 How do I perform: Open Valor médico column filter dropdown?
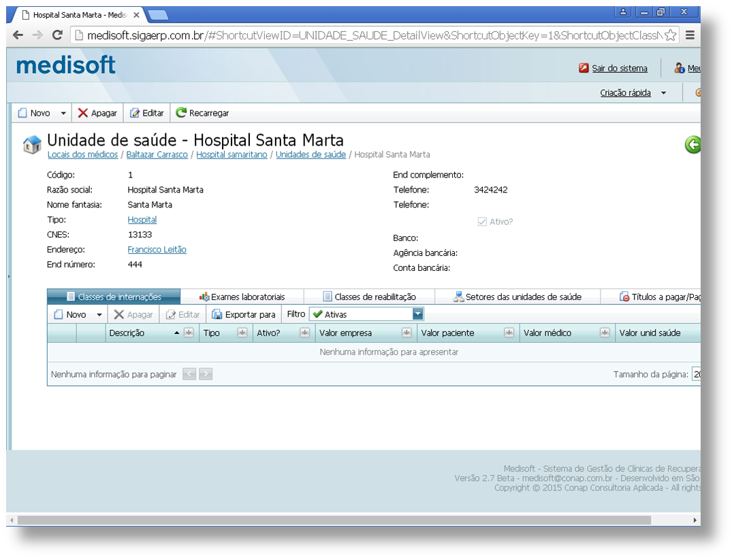coord(605,333)
